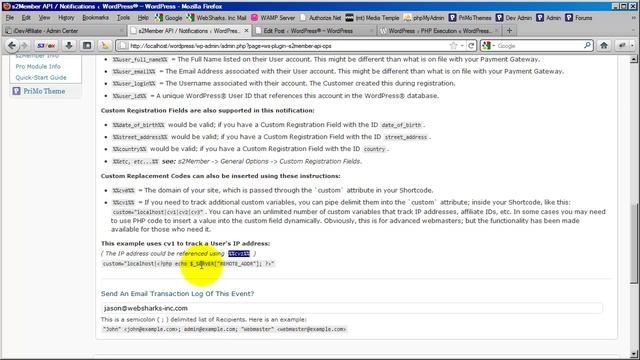Reload the page with the refresh icon

coord(471,46)
